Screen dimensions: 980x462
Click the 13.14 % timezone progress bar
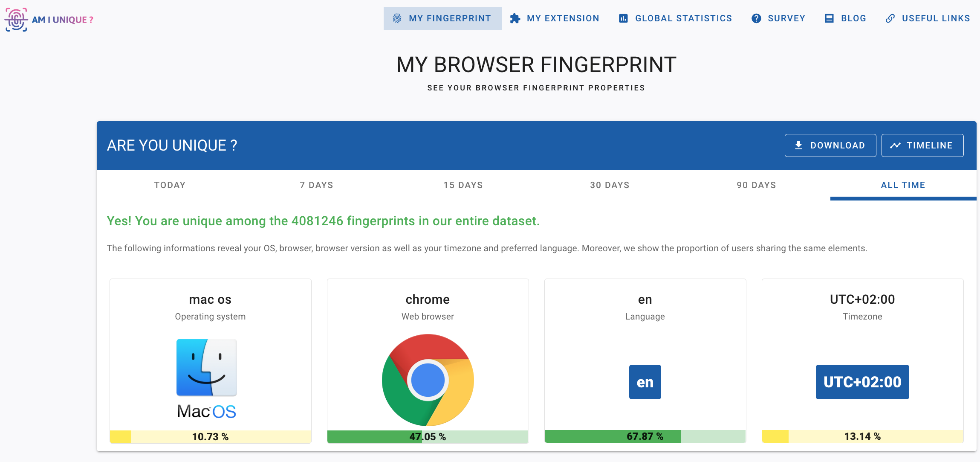coord(863,436)
